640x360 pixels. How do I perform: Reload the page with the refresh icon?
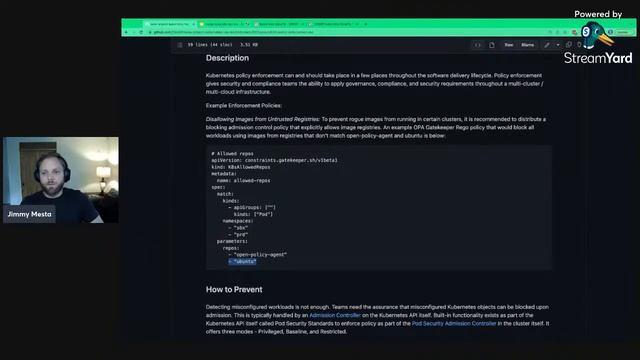pyautogui.click(x=141, y=32)
